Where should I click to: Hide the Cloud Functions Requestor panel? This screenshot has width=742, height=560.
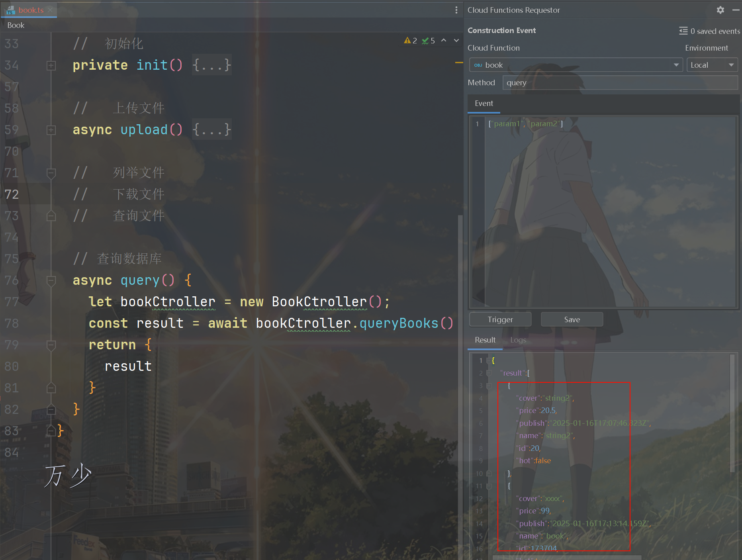pyautogui.click(x=736, y=10)
